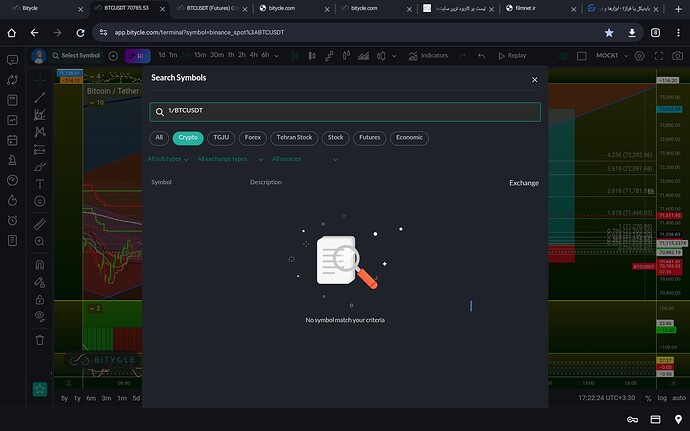Viewport: 690px width, 431px height.
Task: Switch to the 1d timeframe
Action: pyautogui.click(x=161, y=55)
